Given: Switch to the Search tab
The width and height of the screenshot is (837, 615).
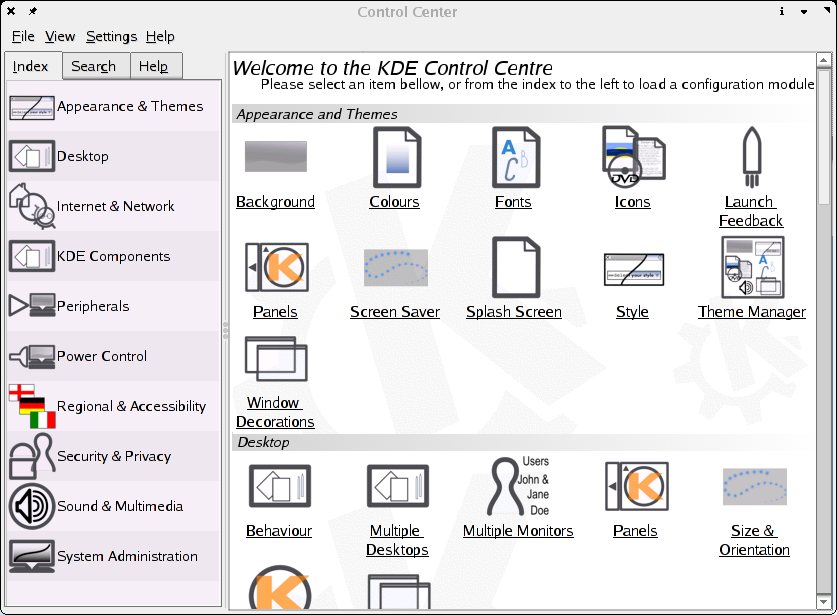Looking at the screenshot, I should tap(96, 66).
